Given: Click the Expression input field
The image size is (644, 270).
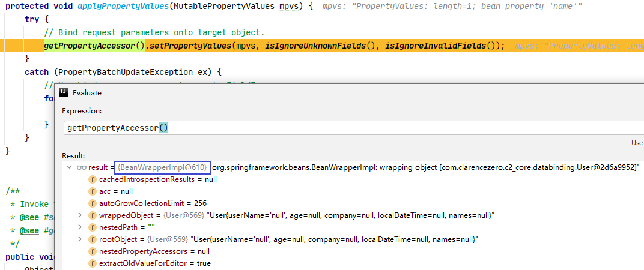Looking at the screenshot, I should [x=354, y=128].
